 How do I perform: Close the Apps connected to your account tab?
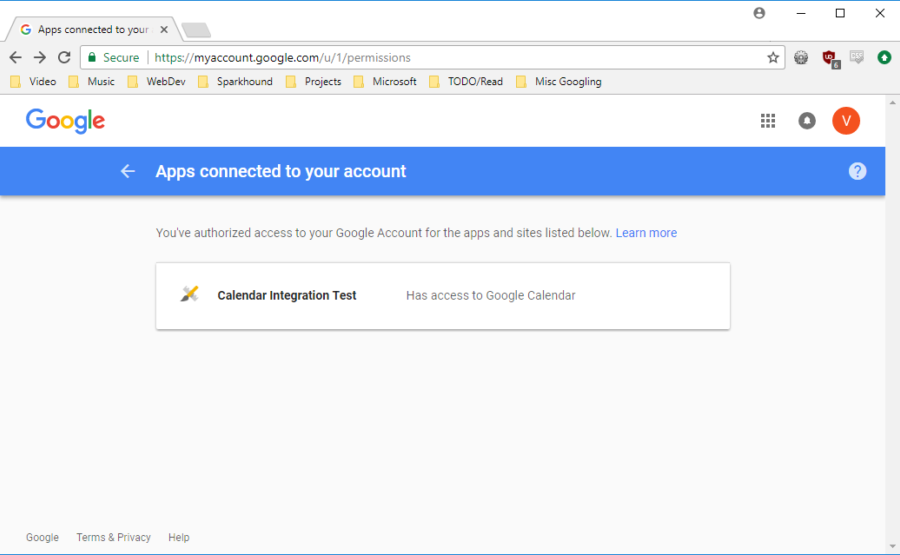[164, 29]
